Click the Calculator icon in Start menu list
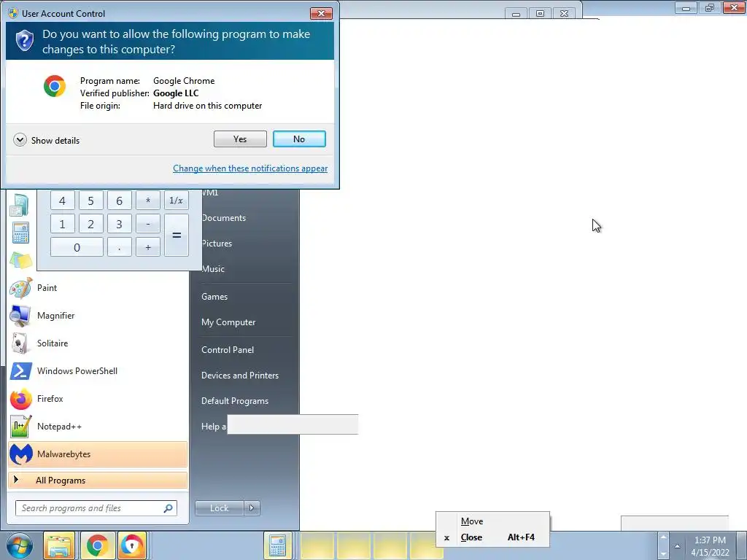Screen dimensions: 747x560 click(20, 233)
